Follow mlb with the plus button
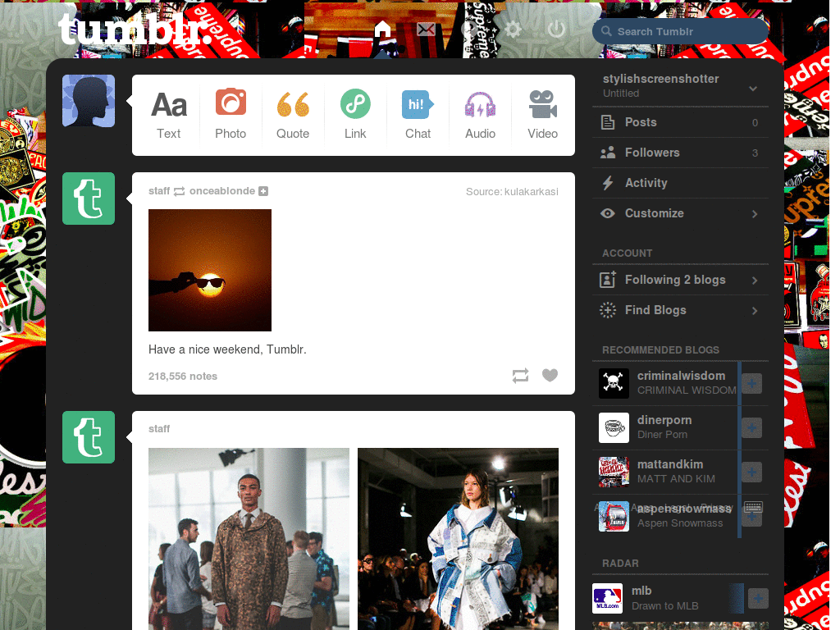Viewport: 840px width, 630px height. coord(758,598)
